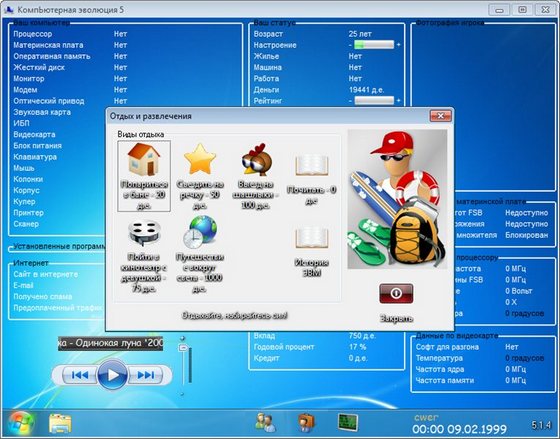The width and height of the screenshot is (560, 439).
Task: Click the red Закрыть power button
Action: point(396,293)
